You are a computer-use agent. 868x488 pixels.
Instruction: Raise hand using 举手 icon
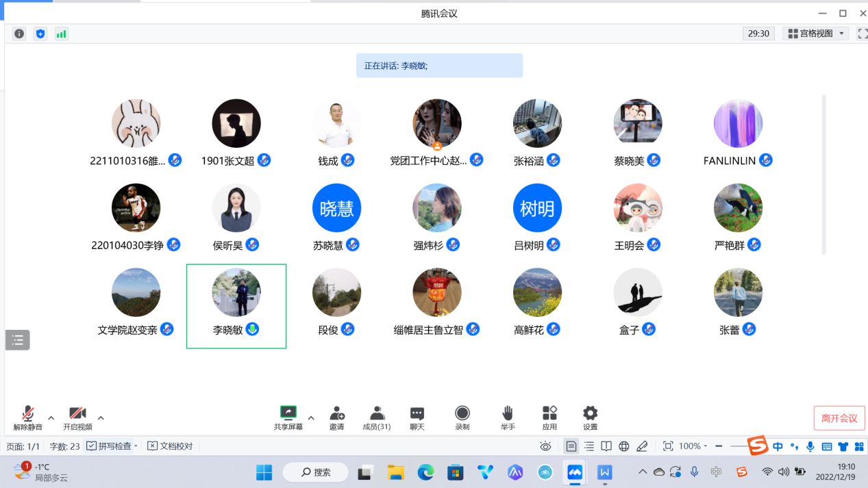(x=507, y=418)
